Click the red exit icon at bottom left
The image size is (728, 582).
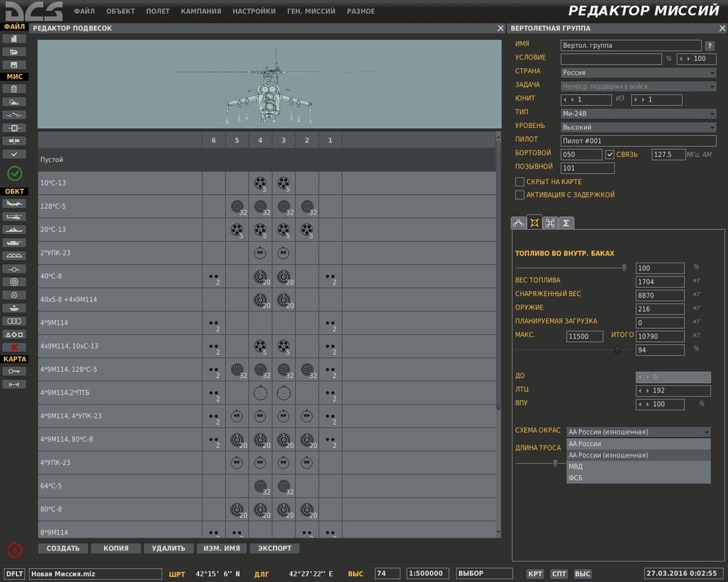15,550
